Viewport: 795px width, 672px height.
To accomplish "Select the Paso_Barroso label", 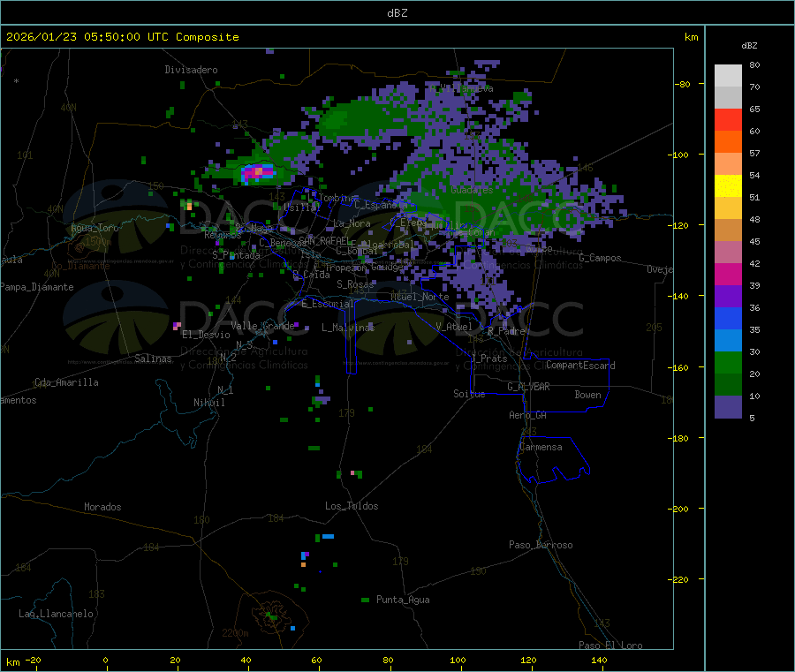I will [541, 546].
